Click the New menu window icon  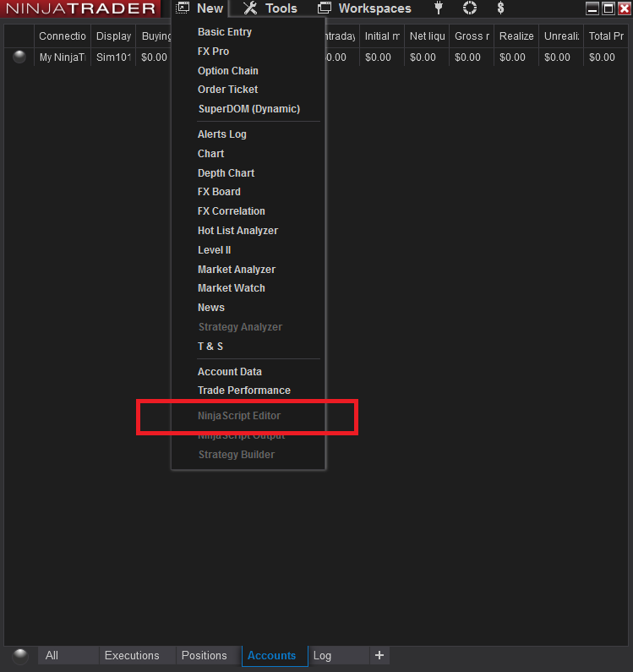point(183,8)
